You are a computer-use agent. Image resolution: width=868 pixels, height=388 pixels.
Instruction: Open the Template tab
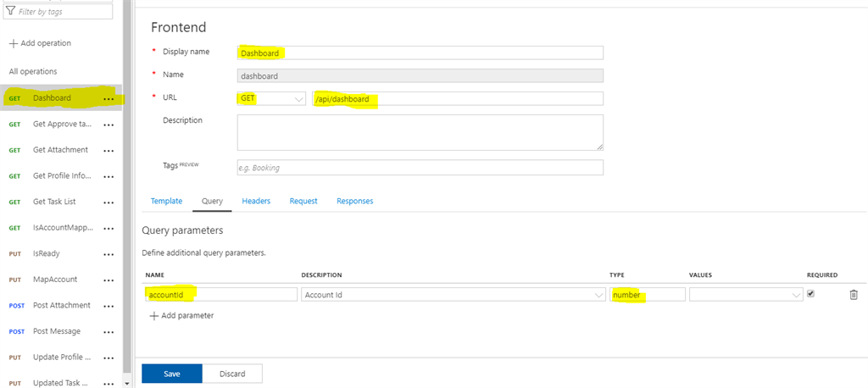coord(166,201)
